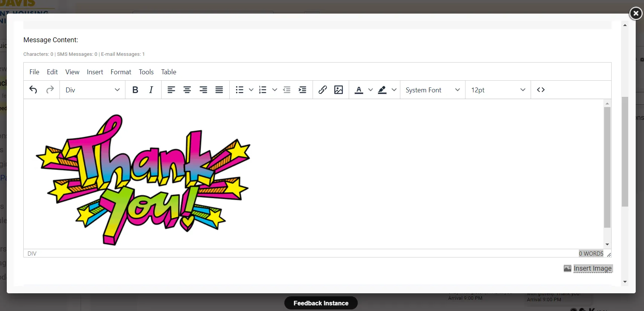The image size is (644, 311).
Task: Decrease the indent
Action: click(x=287, y=90)
